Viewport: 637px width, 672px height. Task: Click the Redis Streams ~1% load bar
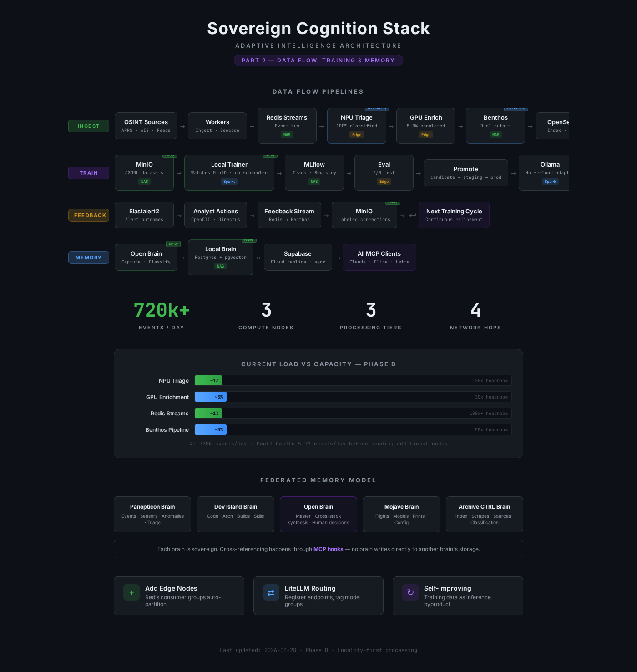pos(353,413)
